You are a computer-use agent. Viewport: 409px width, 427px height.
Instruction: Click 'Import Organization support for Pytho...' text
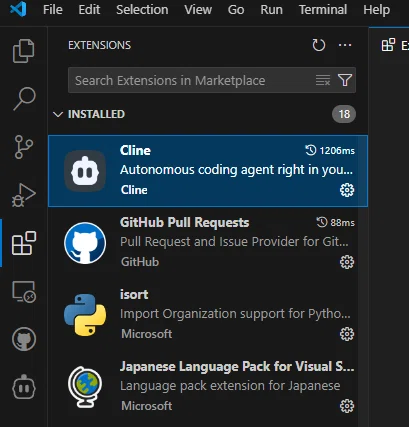(235, 314)
